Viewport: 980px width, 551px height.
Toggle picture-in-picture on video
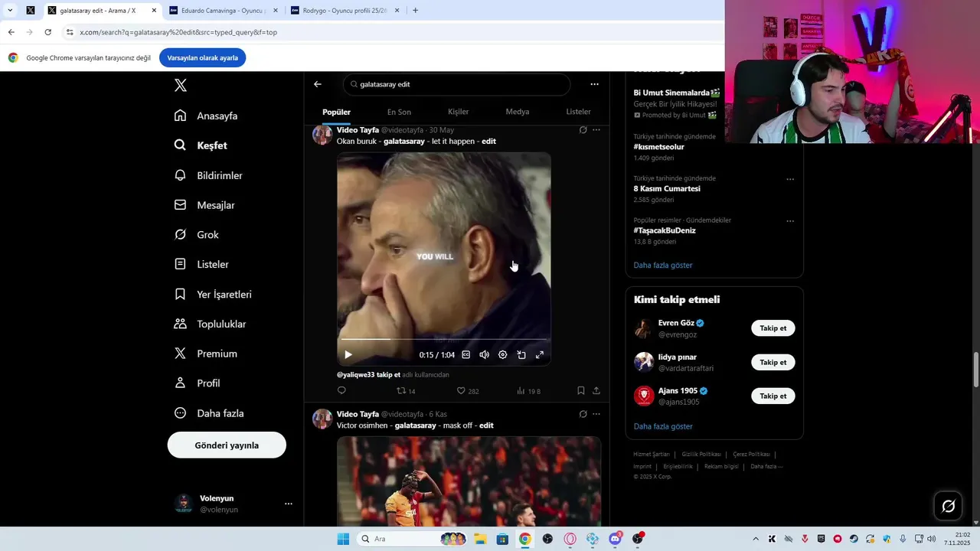[x=521, y=354]
